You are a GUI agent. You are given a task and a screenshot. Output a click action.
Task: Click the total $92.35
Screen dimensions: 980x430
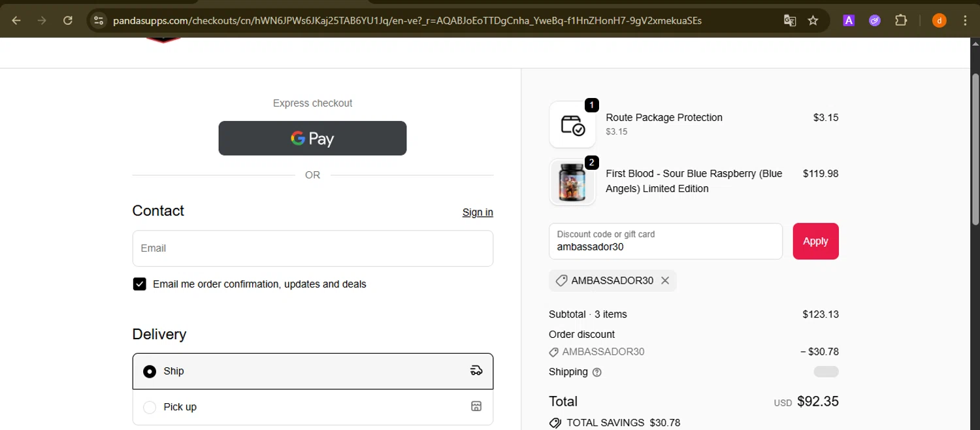point(818,401)
